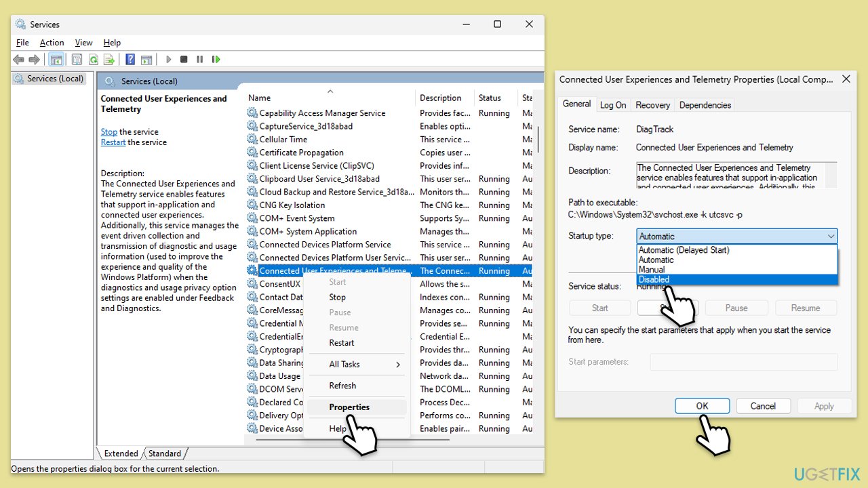Choose Properties in the context menu
Viewport: 868px width, 488px height.
[357, 407]
